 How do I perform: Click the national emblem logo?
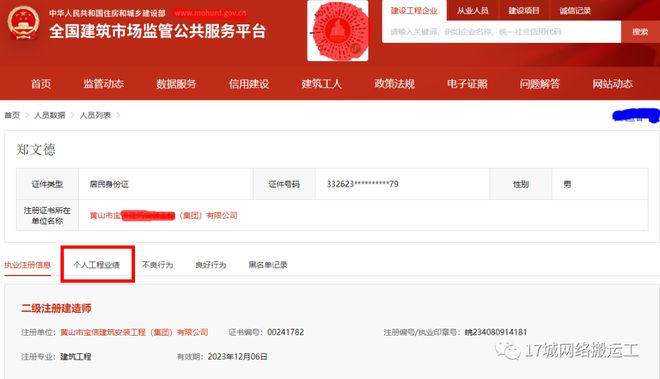pos(23,22)
